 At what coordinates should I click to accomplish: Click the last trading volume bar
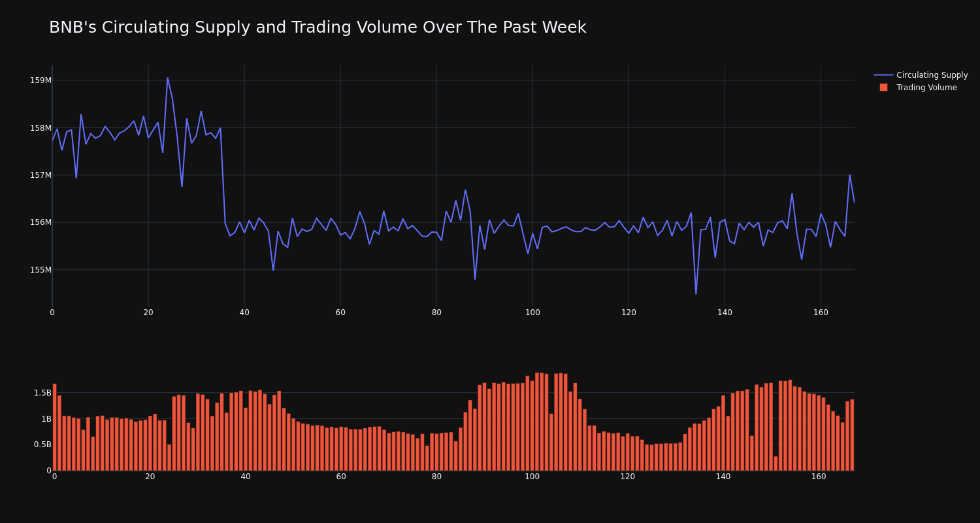click(x=852, y=435)
